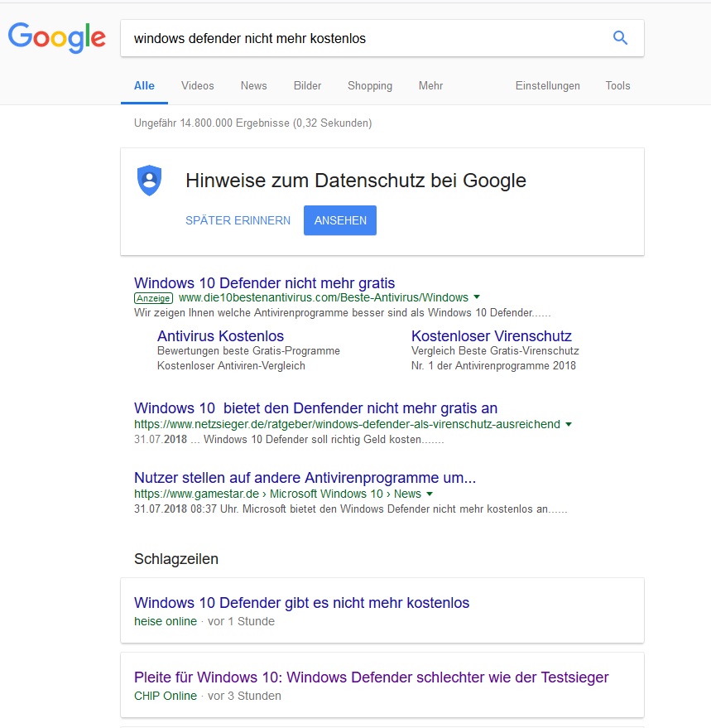Switch to the Videos tab

coord(198,86)
